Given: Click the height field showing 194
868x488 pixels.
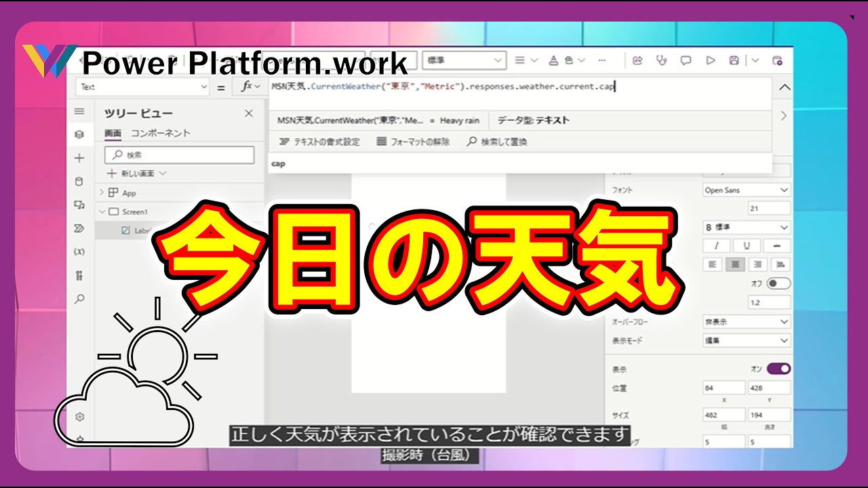Looking at the screenshot, I should tap(769, 415).
